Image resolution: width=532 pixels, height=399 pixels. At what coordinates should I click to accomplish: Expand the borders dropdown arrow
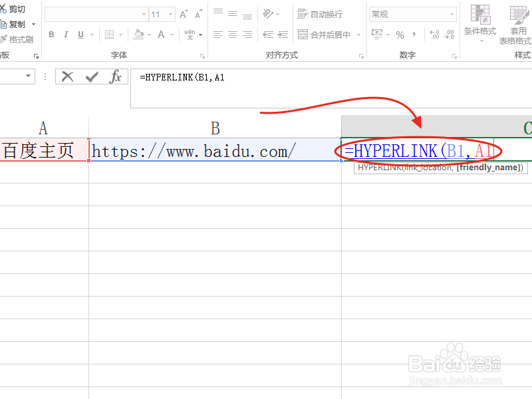[x=121, y=35]
